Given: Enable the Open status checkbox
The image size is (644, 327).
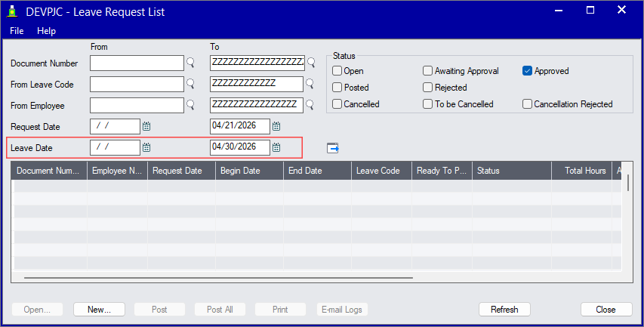Looking at the screenshot, I should 337,71.
